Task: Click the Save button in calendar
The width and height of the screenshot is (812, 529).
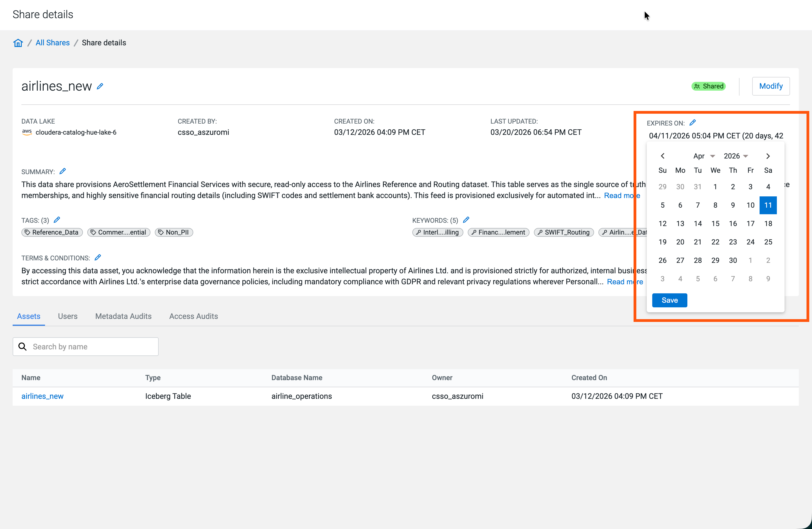Action: coord(669,300)
